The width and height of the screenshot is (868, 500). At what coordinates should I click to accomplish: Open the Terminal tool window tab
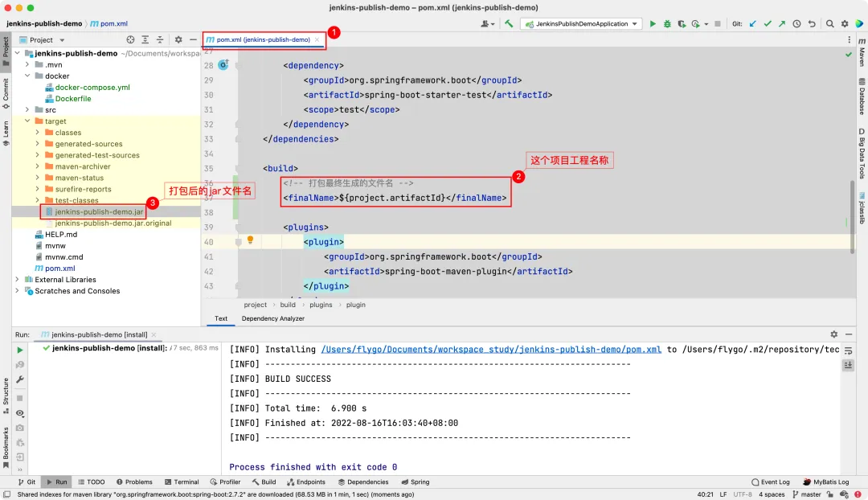point(182,482)
